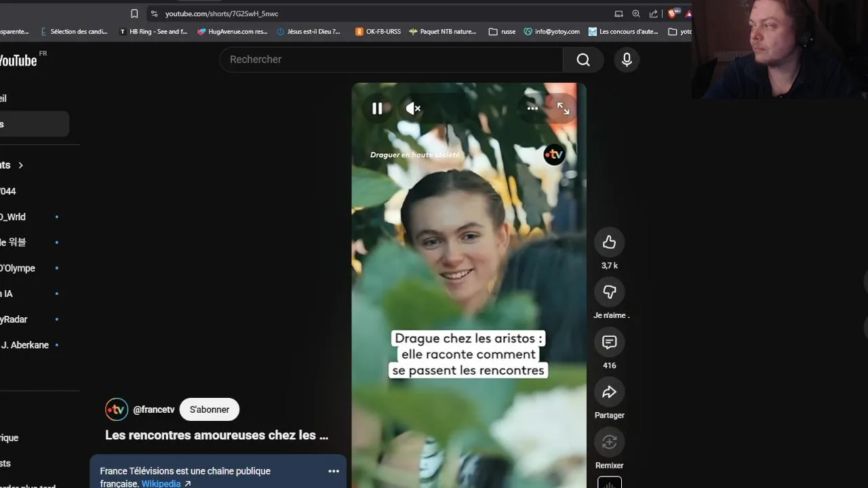Open the info@yotoy.com bookmark
868x488 pixels.
point(552,32)
